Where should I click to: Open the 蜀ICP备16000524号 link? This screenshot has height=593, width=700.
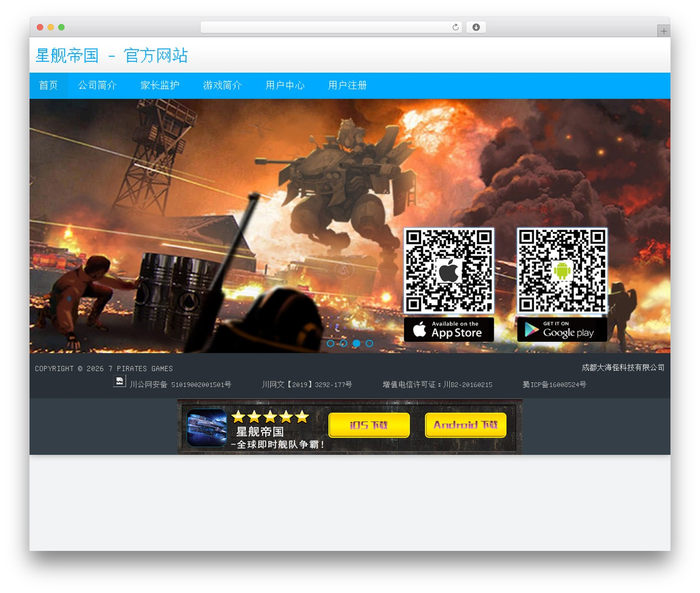pos(554,385)
